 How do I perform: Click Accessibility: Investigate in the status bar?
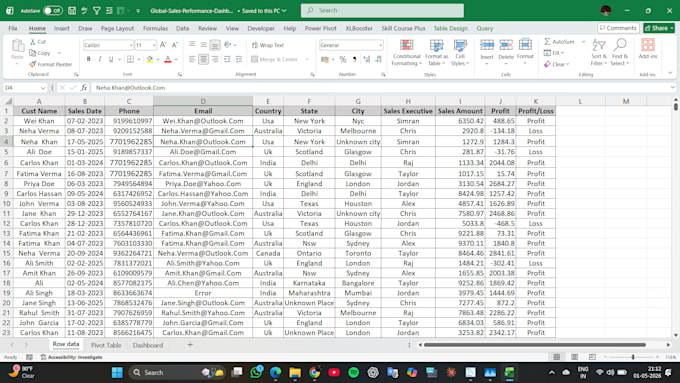(72, 357)
